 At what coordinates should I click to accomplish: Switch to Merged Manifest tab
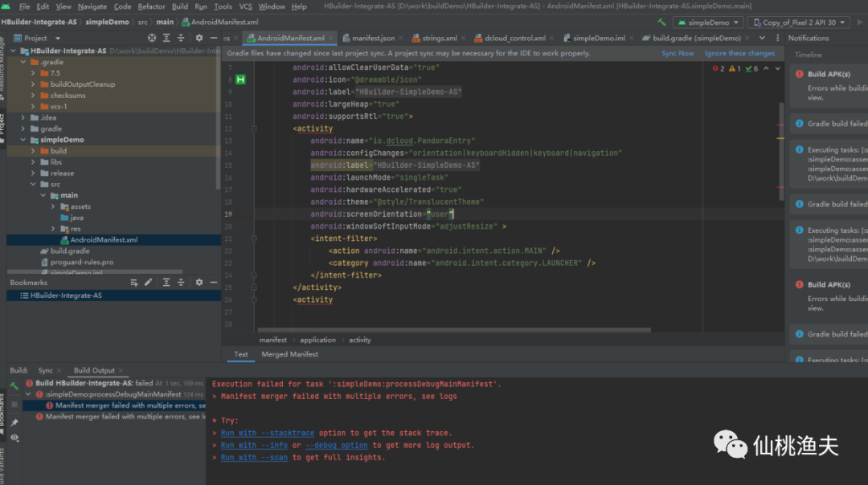(x=289, y=354)
